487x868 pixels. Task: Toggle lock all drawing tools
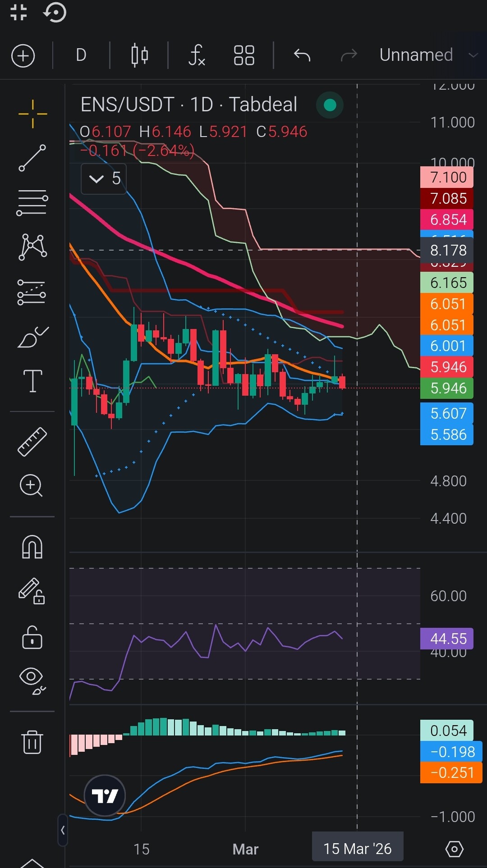tap(32, 637)
